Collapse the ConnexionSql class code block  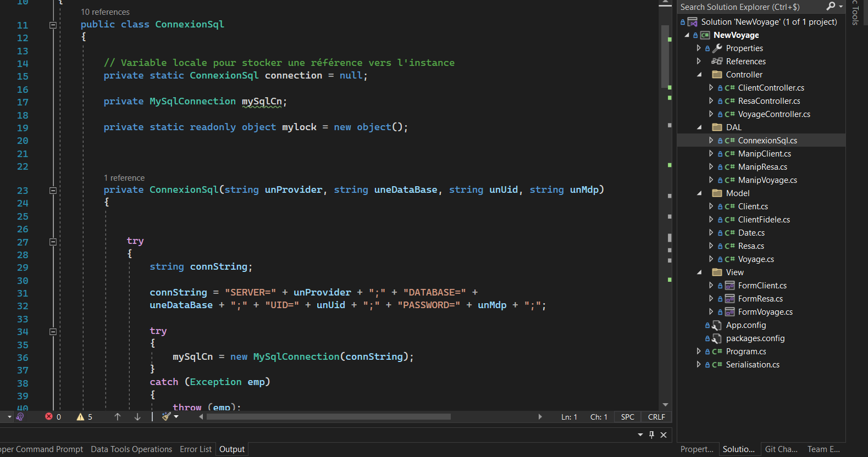[53, 25]
